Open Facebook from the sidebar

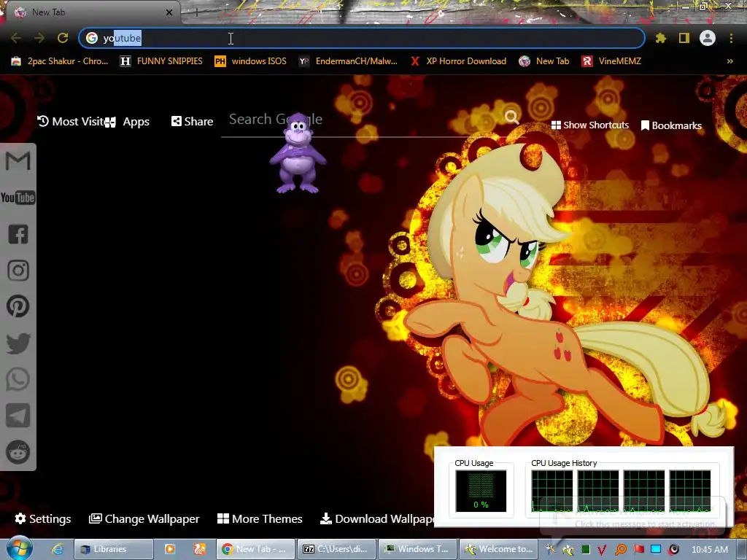pos(18,234)
